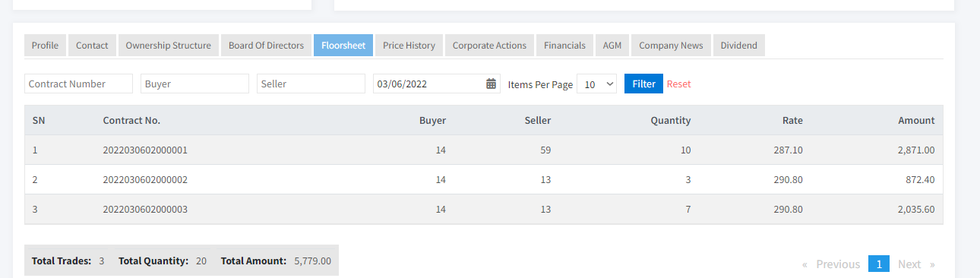Go to the Corporate Actions tab
980x278 pixels.
tap(489, 46)
